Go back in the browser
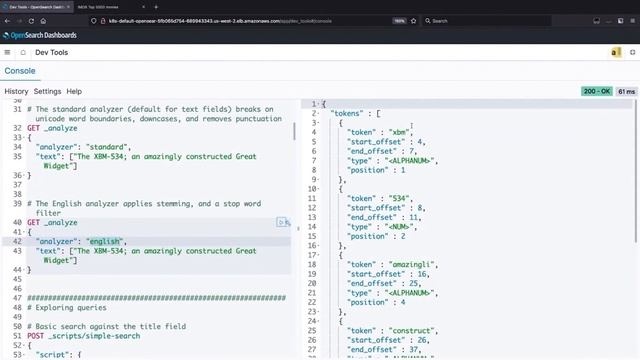This screenshot has width=640, height=360. 7,21
